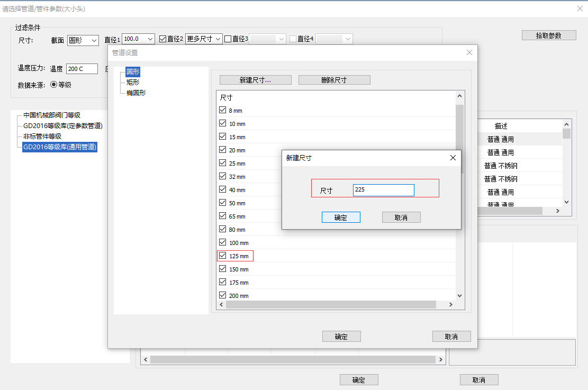Toggle the 200 mm size checkbox
The width and height of the screenshot is (588, 390).
pos(223,295)
